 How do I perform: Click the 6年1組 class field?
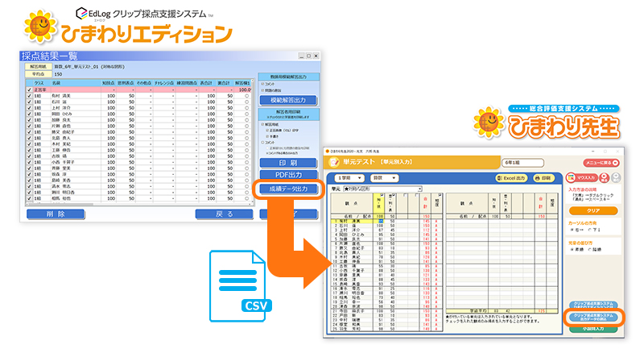pos(522,163)
